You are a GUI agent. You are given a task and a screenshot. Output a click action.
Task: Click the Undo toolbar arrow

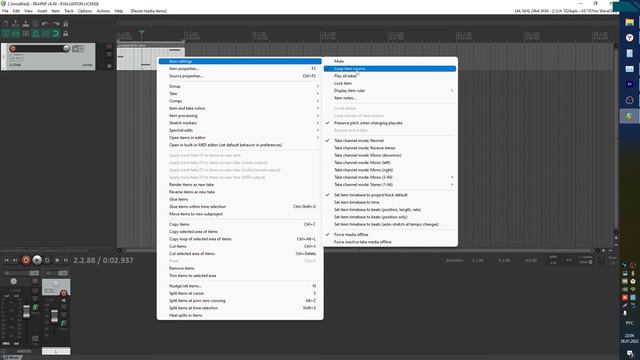tap(45, 24)
